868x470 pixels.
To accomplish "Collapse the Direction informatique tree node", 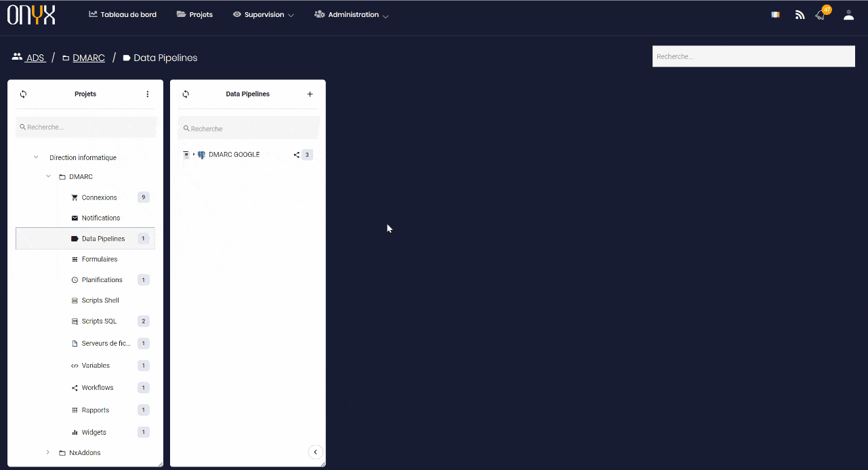I will pyautogui.click(x=36, y=157).
